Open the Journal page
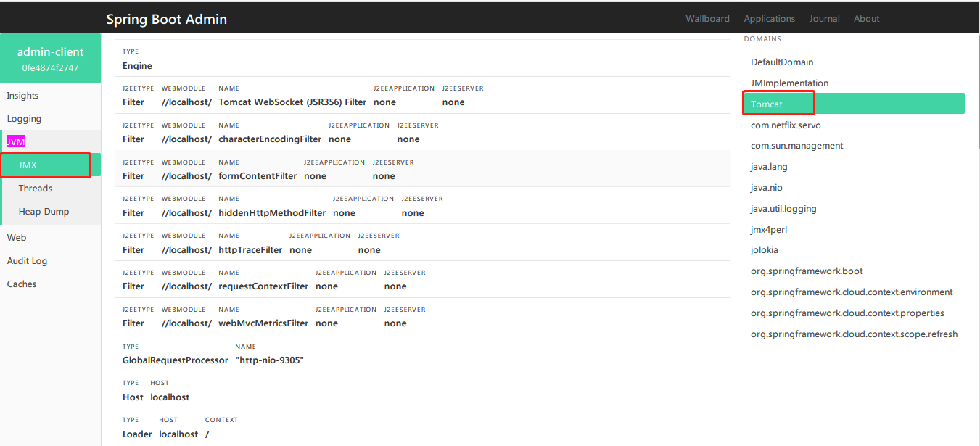 tap(824, 19)
